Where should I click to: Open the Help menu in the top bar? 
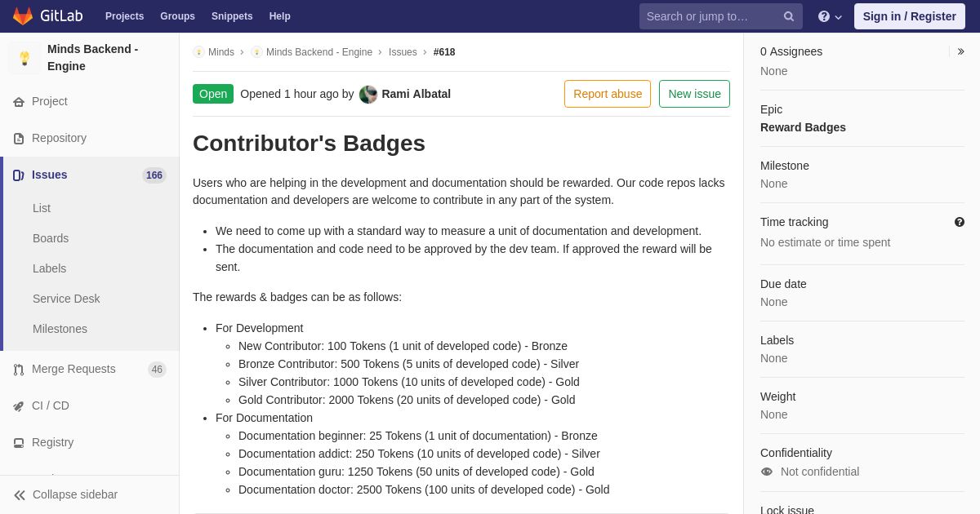click(280, 16)
